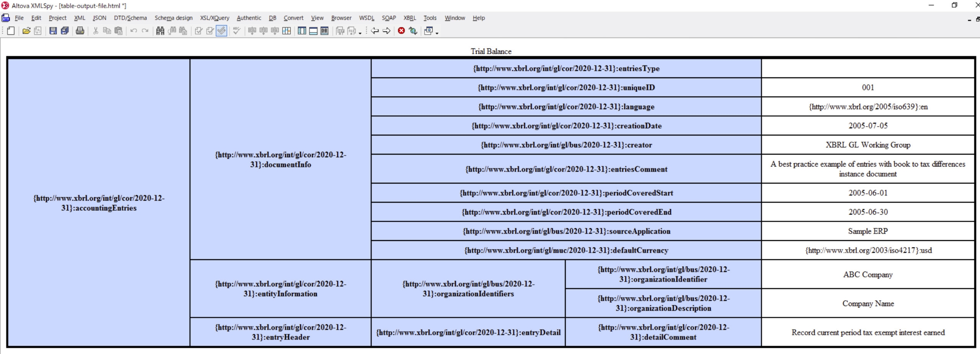Click the 'ABC Company' value cell
The image size is (980, 354).
(868, 274)
